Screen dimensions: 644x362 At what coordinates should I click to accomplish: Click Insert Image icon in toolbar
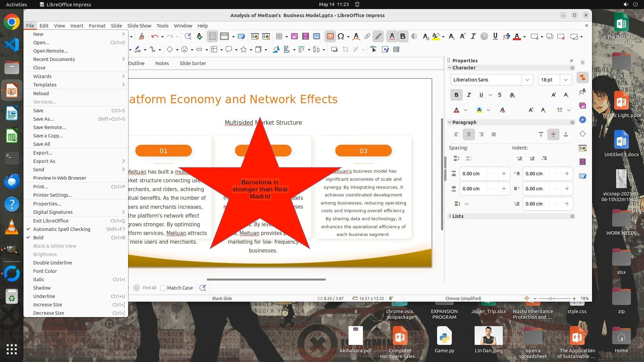294,37
